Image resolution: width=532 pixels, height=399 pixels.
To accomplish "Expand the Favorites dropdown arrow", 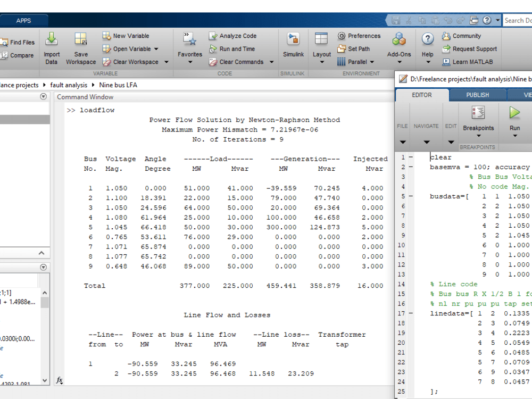I will 190,62.
